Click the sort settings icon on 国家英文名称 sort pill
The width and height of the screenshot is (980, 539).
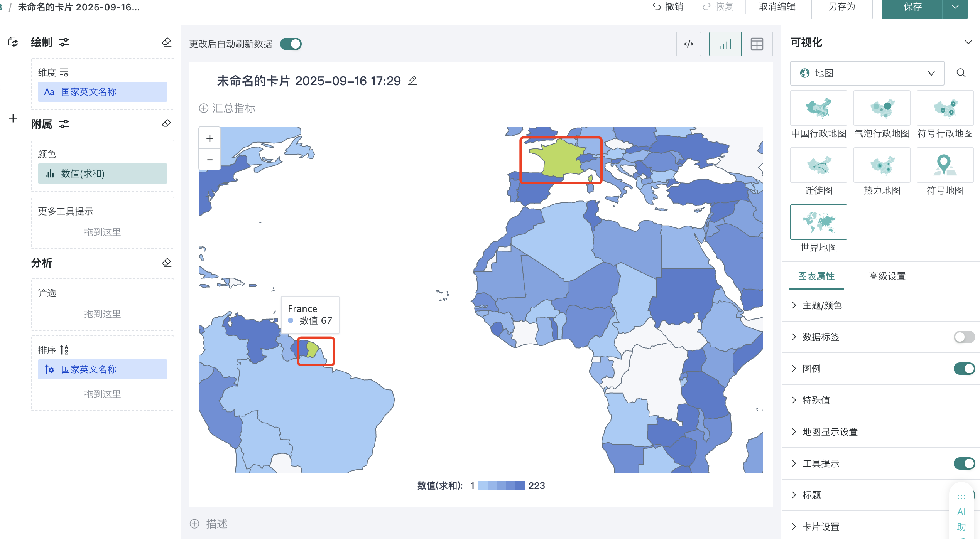[49, 369]
